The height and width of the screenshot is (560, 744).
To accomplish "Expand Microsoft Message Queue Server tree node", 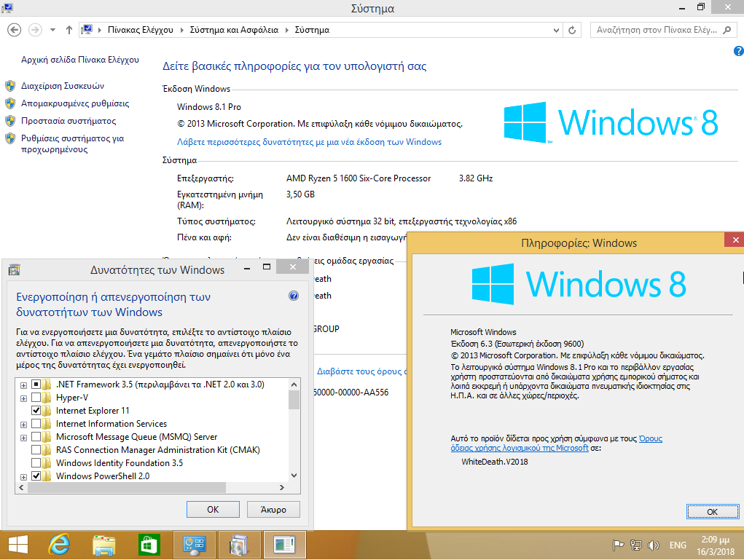I will click(23, 438).
